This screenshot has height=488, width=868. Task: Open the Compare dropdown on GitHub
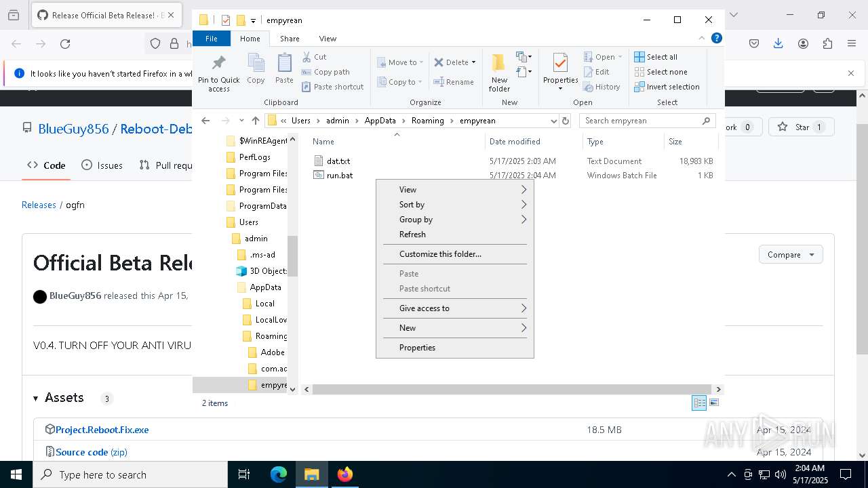click(x=791, y=255)
